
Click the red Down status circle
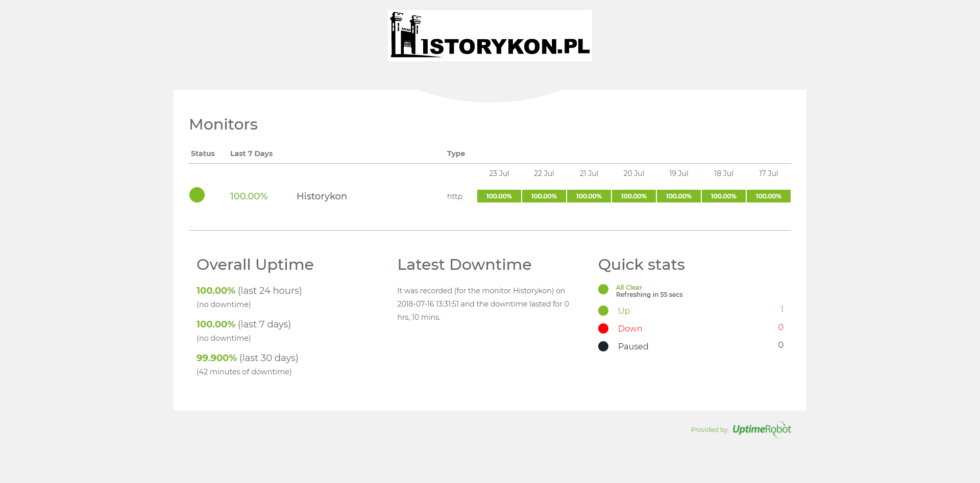[x=603, y=328]
